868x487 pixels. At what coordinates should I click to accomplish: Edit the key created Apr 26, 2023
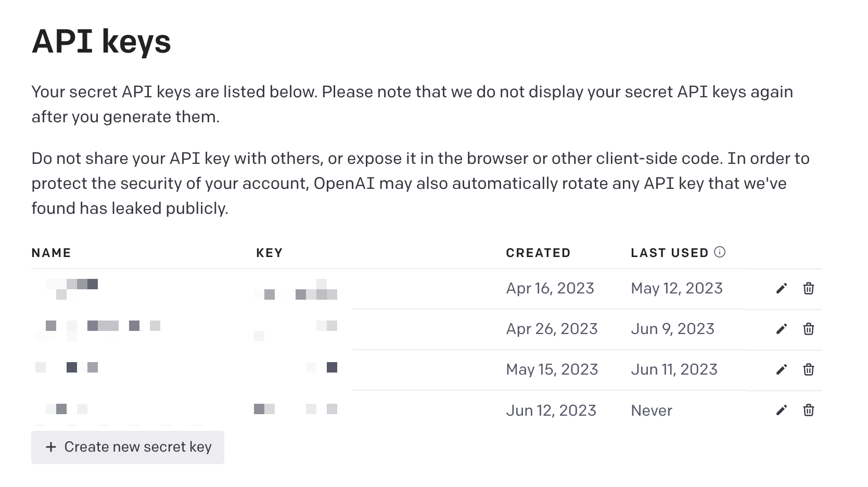click(781, 329)
